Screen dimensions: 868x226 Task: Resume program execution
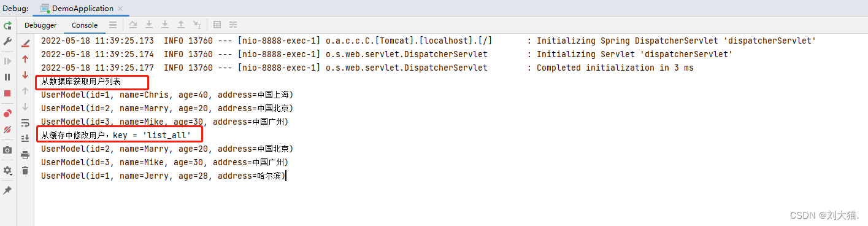[x=7, y=61]
